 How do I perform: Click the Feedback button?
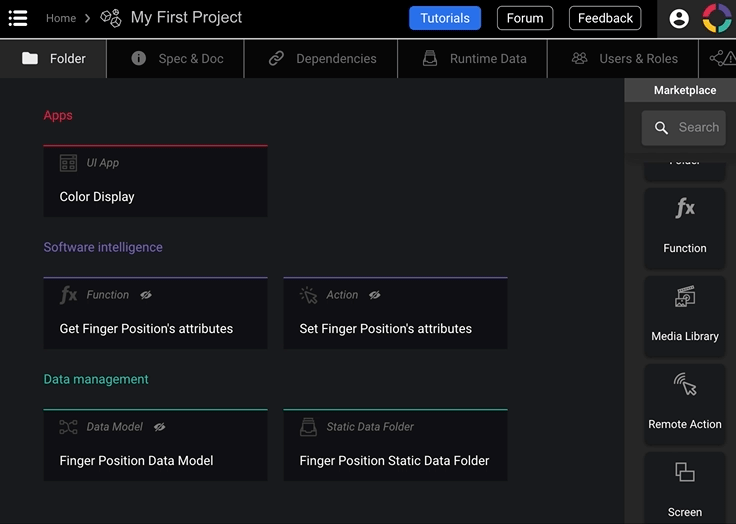(605, 18)
